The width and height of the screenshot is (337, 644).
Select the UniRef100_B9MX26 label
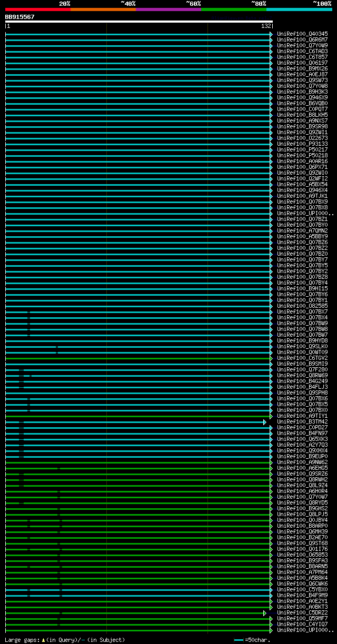point(303,68)
